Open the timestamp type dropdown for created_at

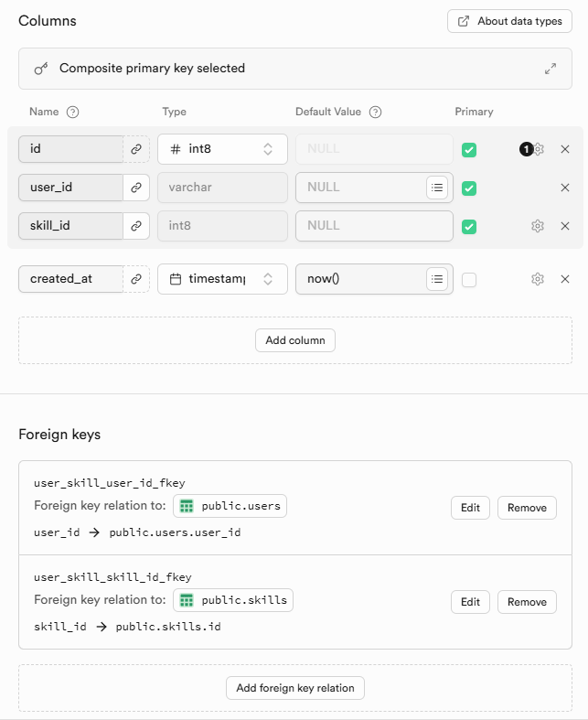(x=222, y=279)
